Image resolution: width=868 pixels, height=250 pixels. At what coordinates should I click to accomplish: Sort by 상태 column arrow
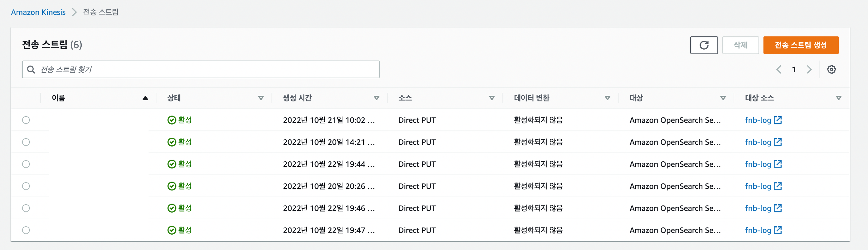tap(261, 98)
